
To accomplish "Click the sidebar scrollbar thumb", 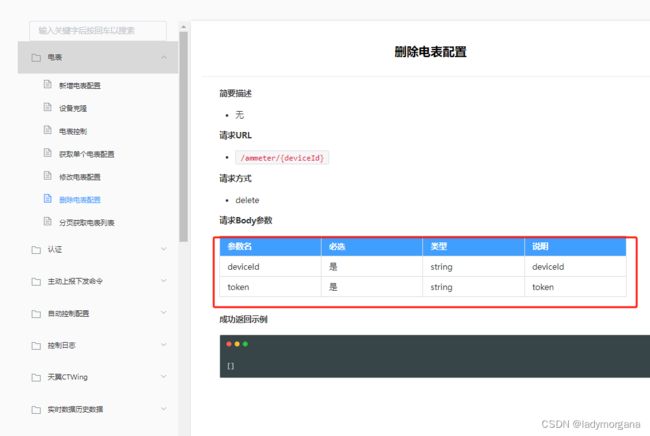I will click(184, 137).
